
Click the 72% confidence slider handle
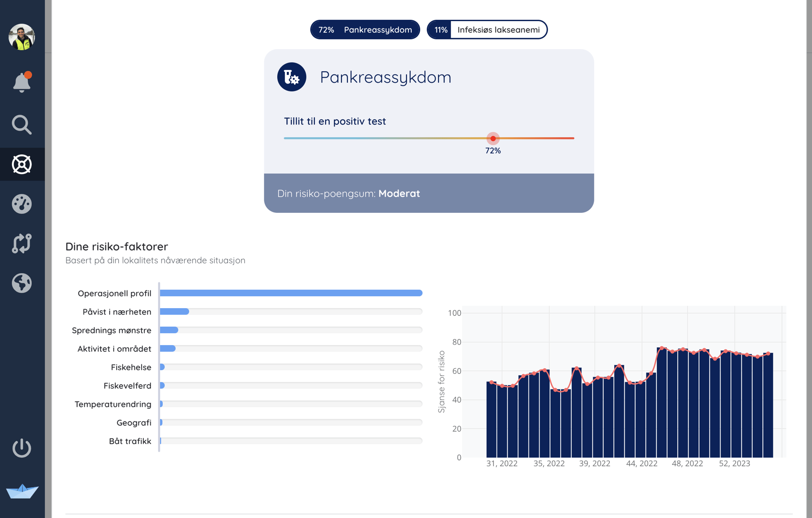(x=493, y=138)
